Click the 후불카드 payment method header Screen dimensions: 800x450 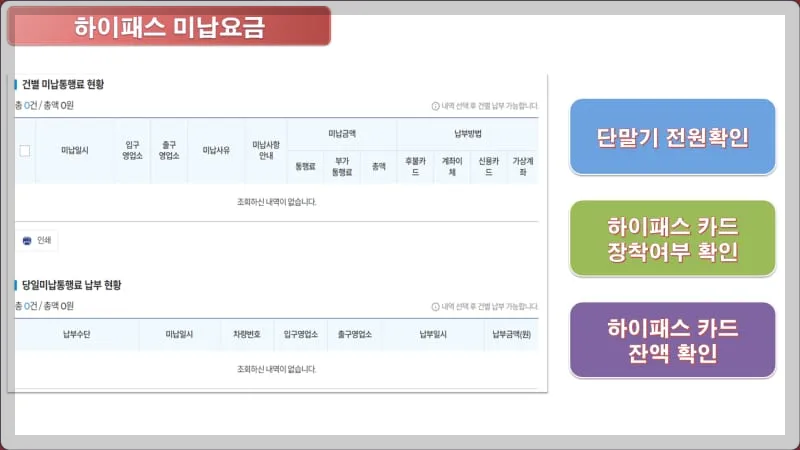point(415,167)
